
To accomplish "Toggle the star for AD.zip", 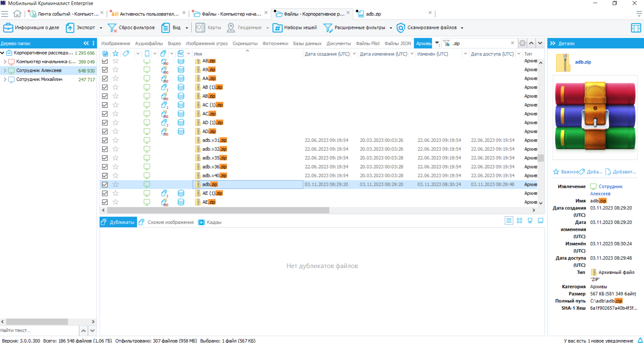I will (x=115, y=131).
